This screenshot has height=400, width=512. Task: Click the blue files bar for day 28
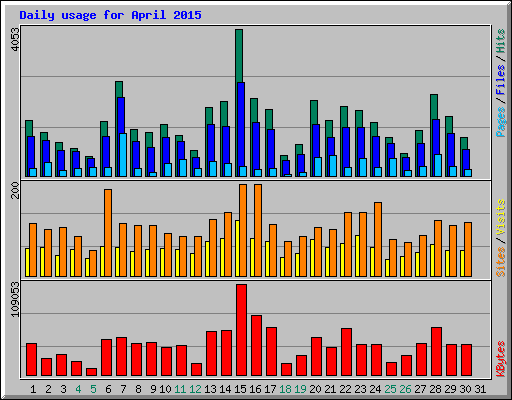(x=436, y=137)
